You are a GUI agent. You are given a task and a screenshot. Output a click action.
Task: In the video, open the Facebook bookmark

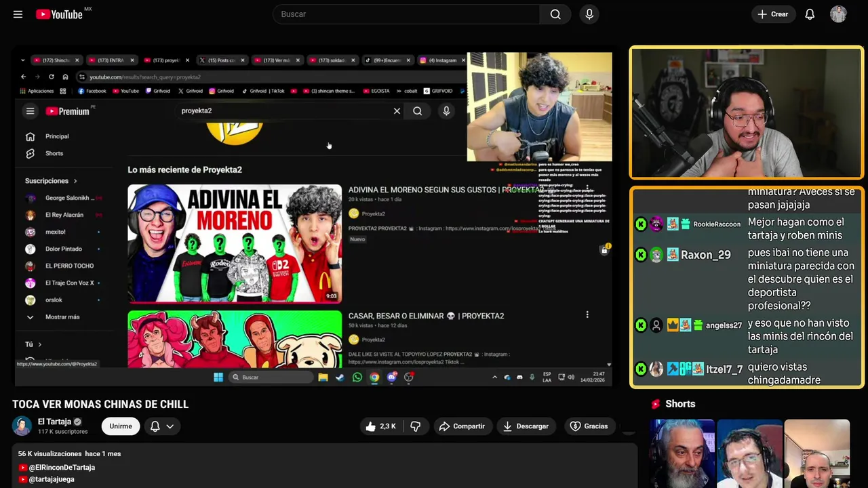coord(92,91)
